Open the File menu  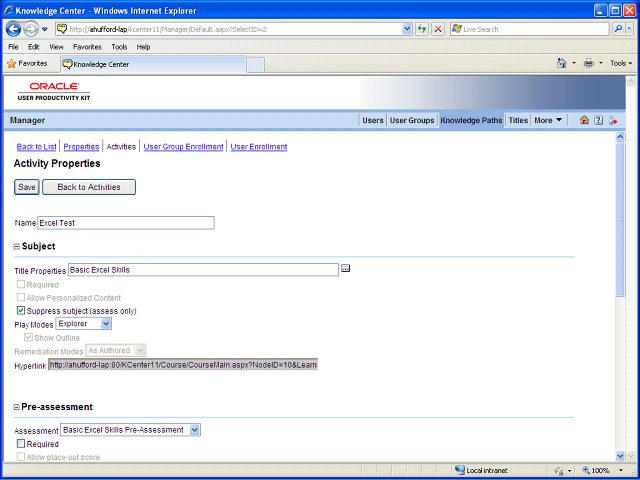tap(13, 47)
